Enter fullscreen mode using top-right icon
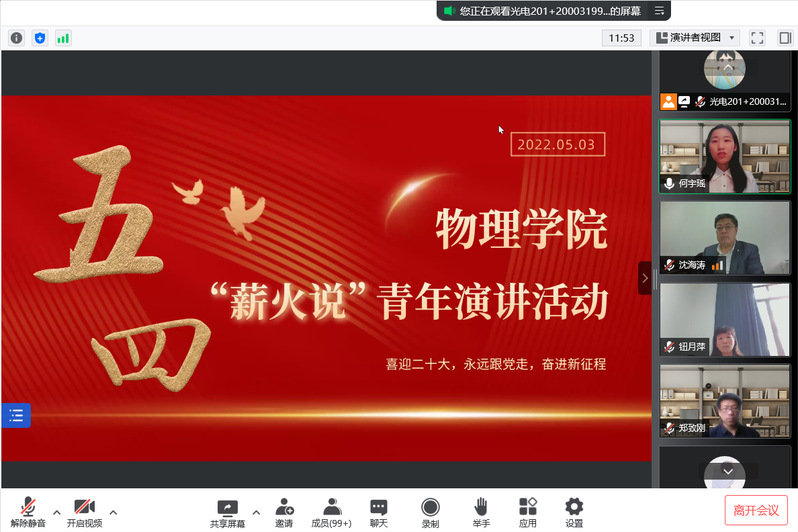The height and width of the screenshot is (532, 798). pos(757,38)
